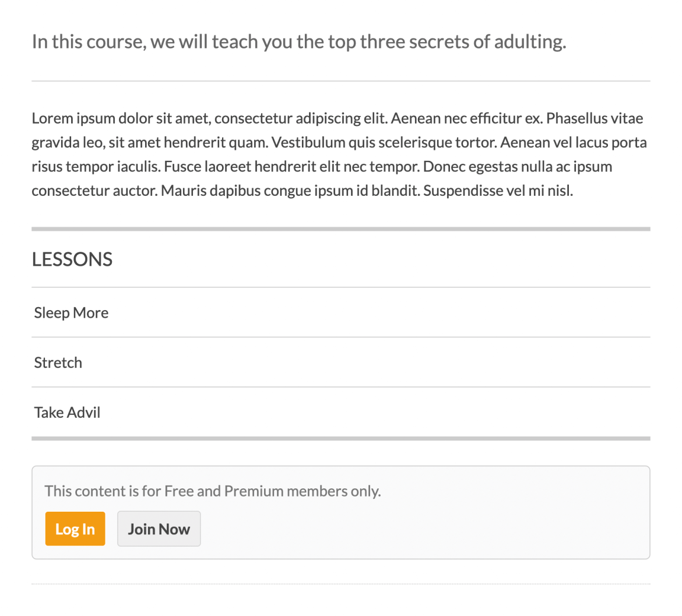Screen dimensions: 682x616
Task: Click the middle lesson row
Action: pos(58,362)
